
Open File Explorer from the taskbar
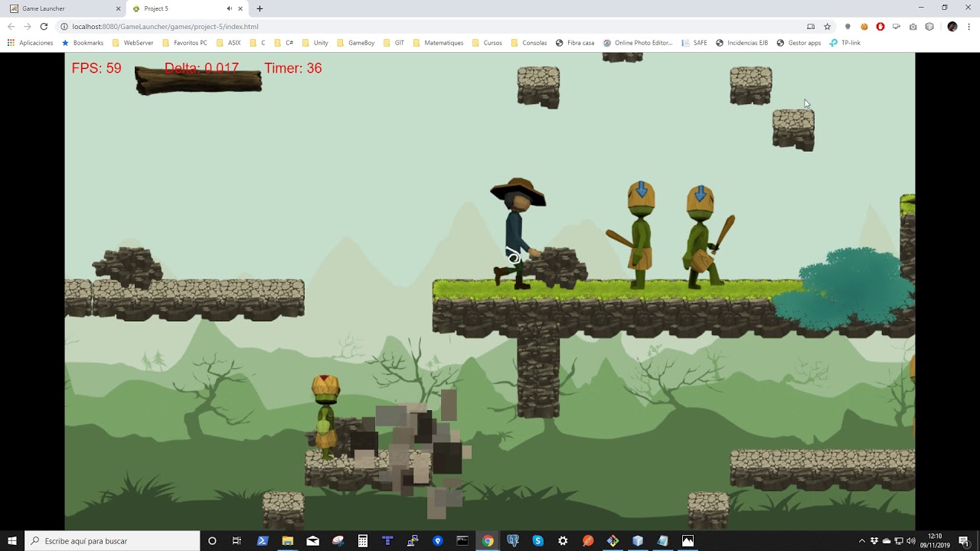pyautogui.click(x=287, y=541)
